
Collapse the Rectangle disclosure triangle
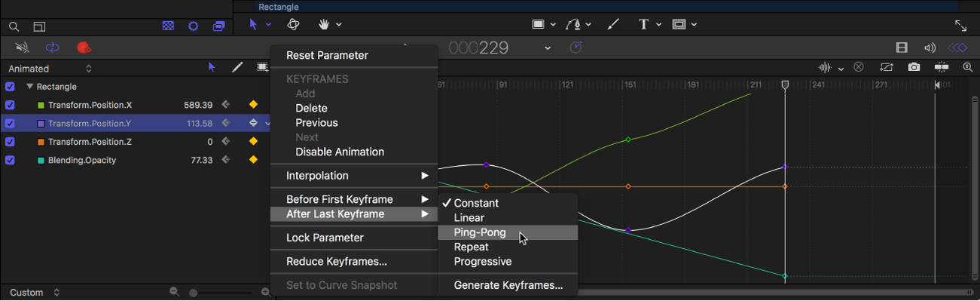[x=29, y=87]
